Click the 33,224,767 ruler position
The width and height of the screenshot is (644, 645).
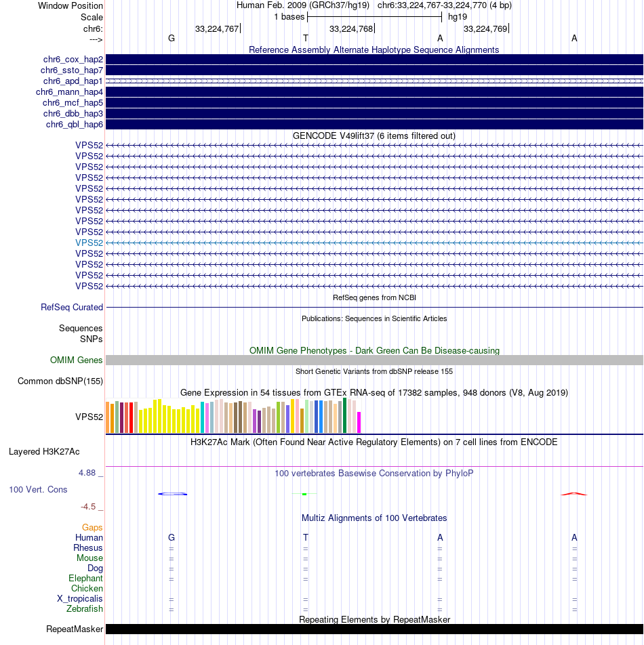coord(217,28)
